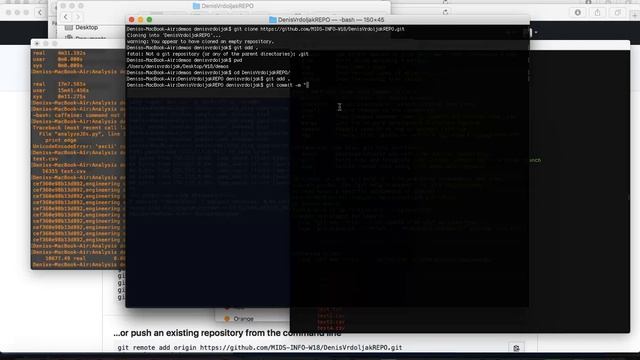Screen dimensions: 640x360
Task: Click the 'git commit -m' prompt line
Action: coord(218,85)
